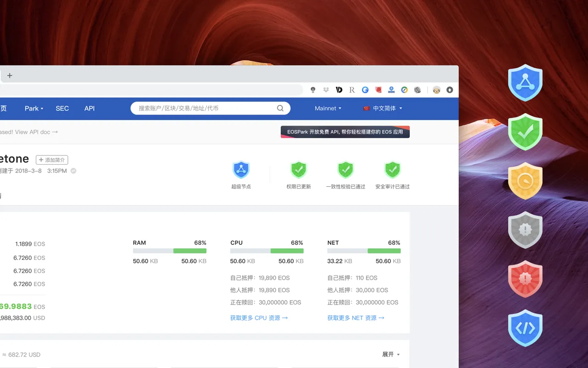This screenshot has width=588, height=368.
Task: Click the browser address bar
Action: pos(152,90)
